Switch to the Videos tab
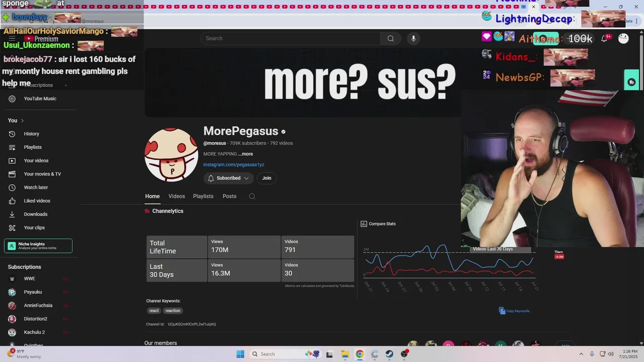Screen dimensions: 644x362 [177, 196]
